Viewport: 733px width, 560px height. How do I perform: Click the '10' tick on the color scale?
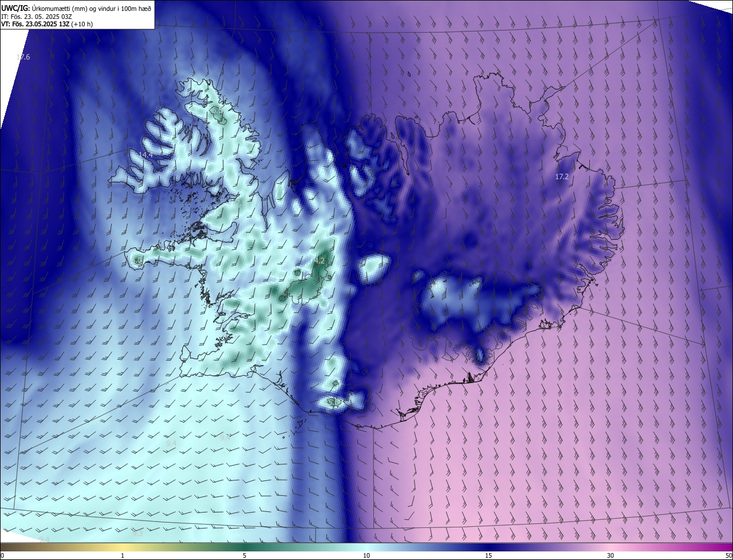[x=366, y=555]
